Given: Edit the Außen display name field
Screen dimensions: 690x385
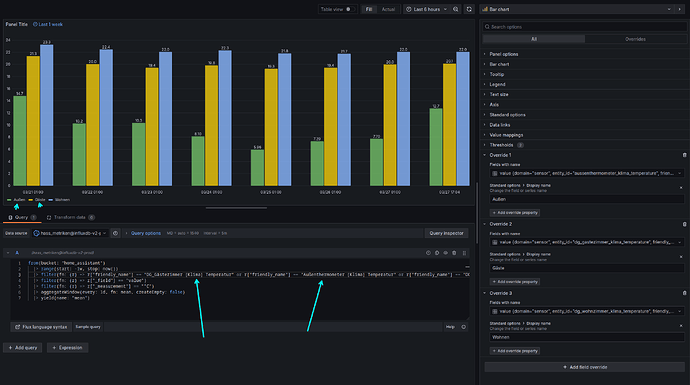Looking at the screenshot, I should click(587, 199).
